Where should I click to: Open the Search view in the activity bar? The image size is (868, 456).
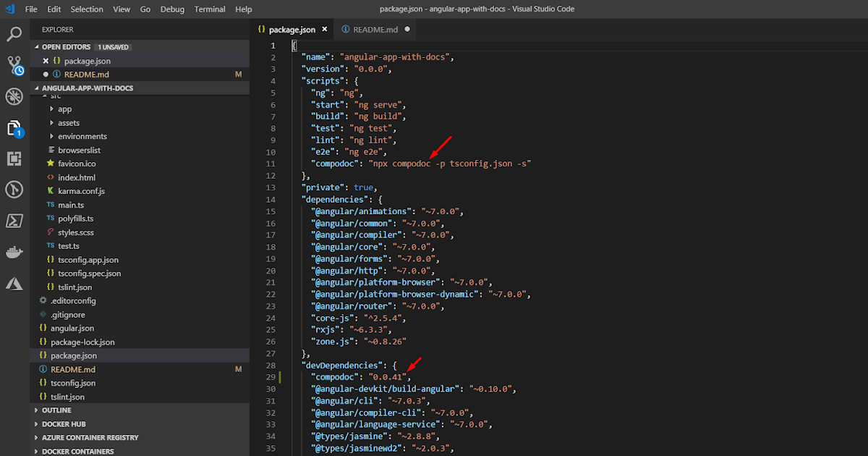(14, 34)
